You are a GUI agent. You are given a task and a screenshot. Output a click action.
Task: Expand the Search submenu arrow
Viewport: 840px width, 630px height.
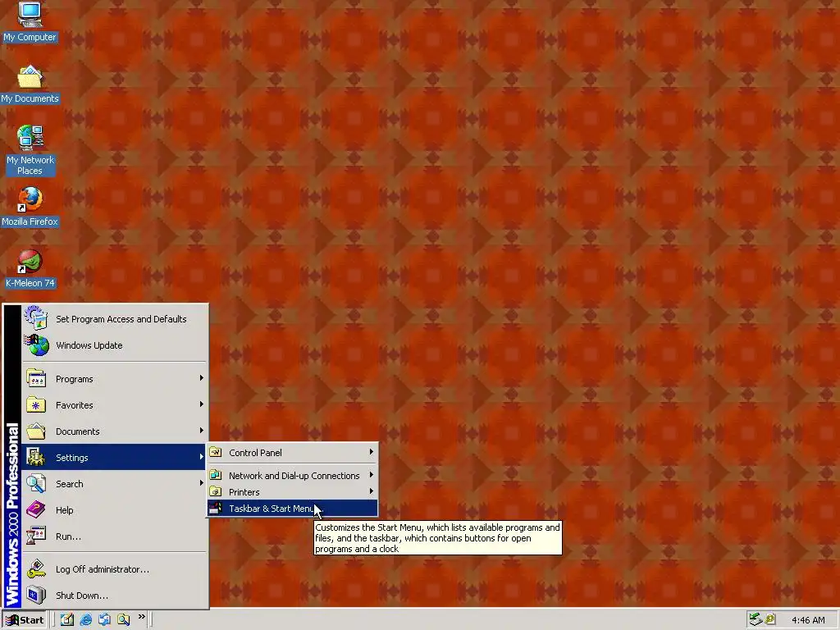coord(202,483)
